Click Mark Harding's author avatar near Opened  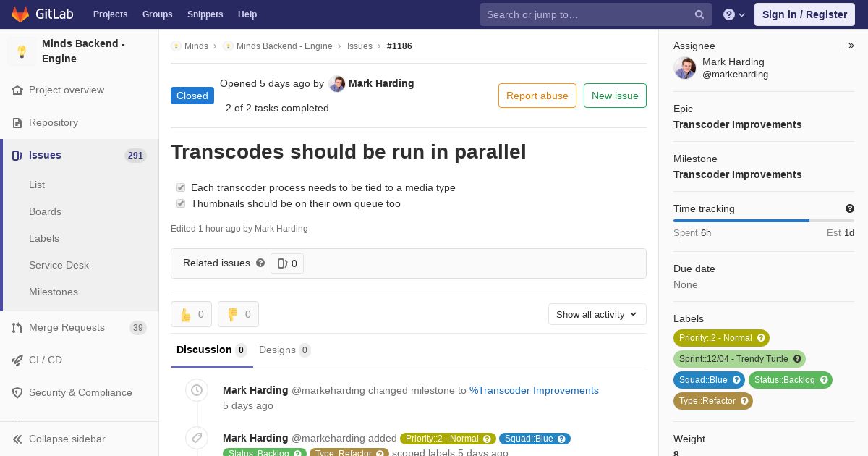tap(336, 84)
